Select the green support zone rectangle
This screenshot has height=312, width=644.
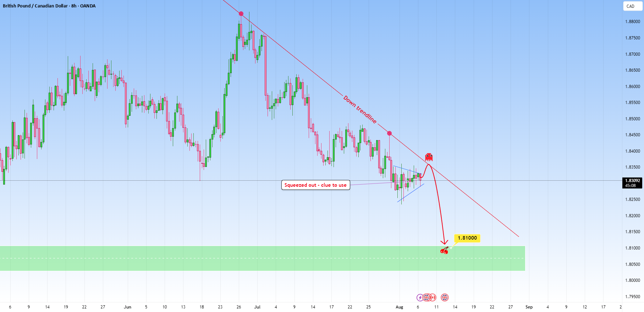pyautogui.click(x=262, y=258)
